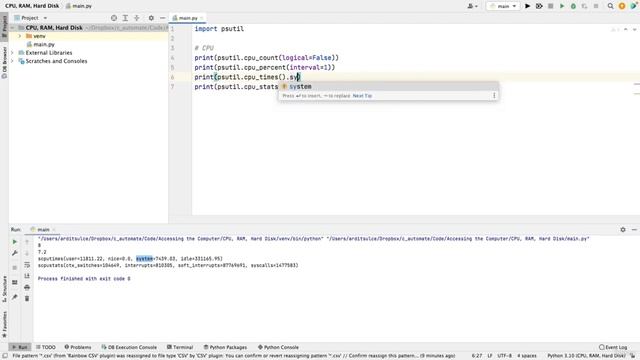Toggle the Favorites side tool window
640x360 pixels.
[x=4, y=324]
